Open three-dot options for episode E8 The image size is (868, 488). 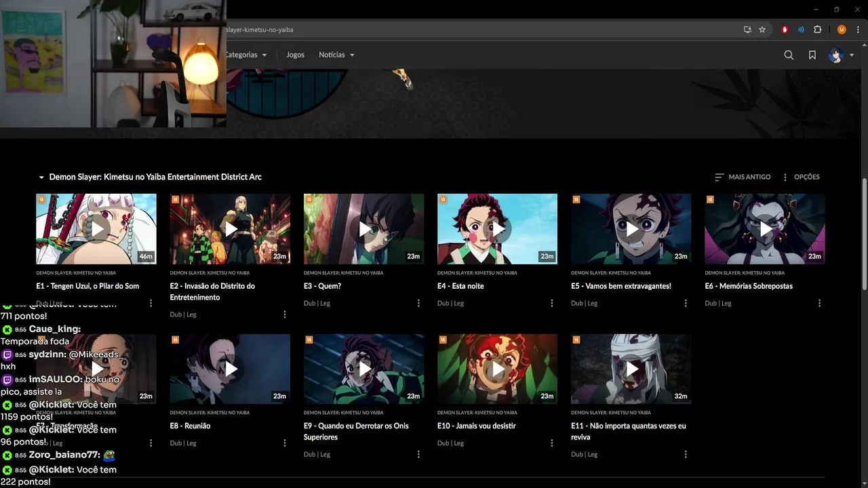[285, 443]
